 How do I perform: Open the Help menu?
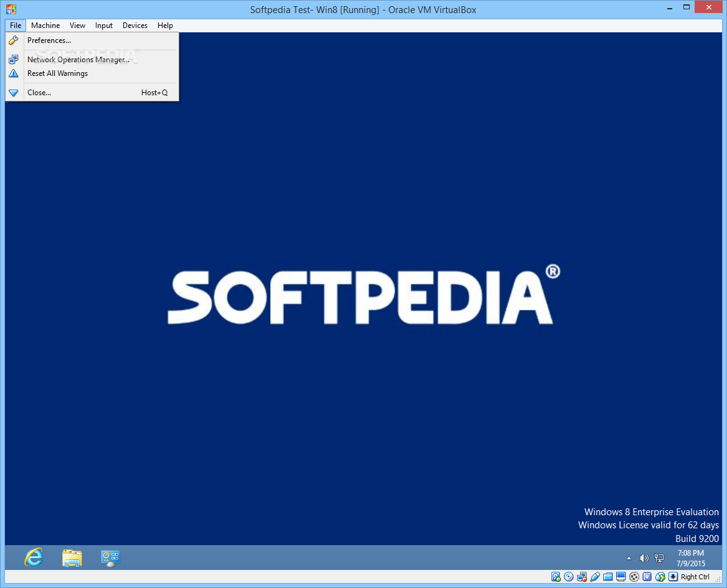click(165, 26)
